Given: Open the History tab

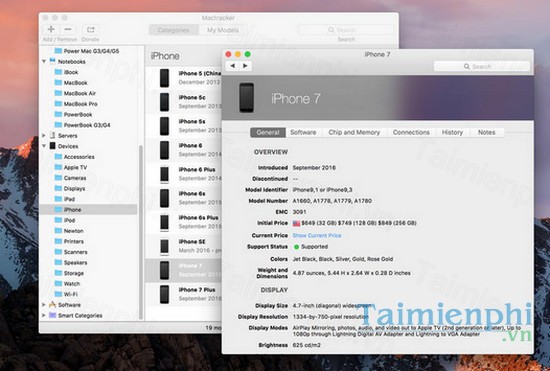Looking at the screenshot, I should click(452, 132).
